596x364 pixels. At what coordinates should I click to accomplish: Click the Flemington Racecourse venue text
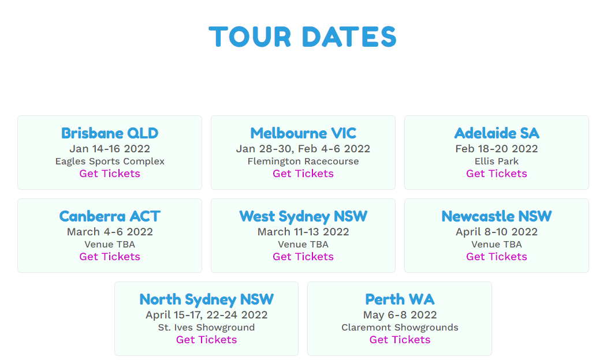tap(303, 162)
